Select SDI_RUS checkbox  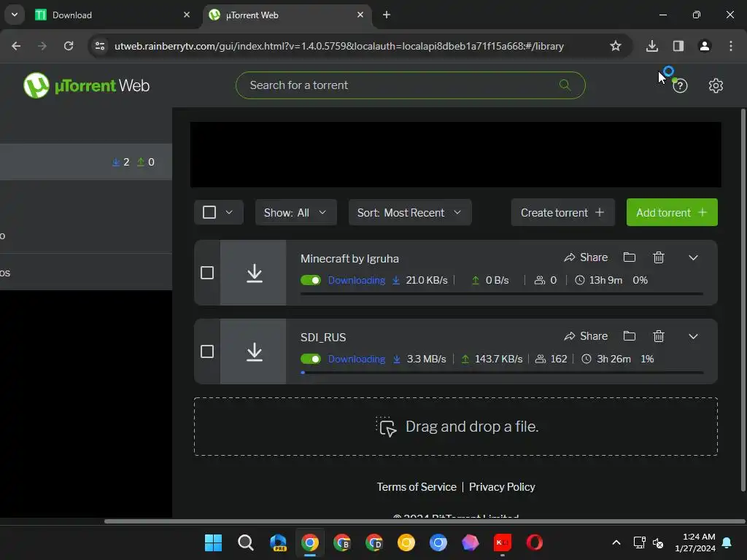206,351
